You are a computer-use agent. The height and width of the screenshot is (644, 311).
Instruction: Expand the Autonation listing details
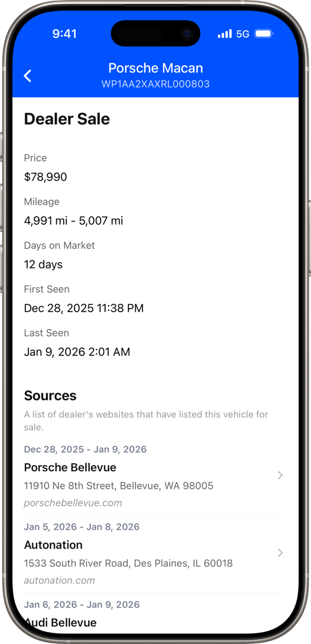(53, 545)
